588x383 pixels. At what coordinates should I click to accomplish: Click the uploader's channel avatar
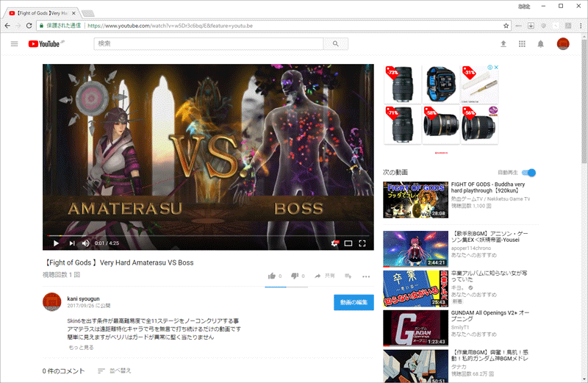point(51,302)
